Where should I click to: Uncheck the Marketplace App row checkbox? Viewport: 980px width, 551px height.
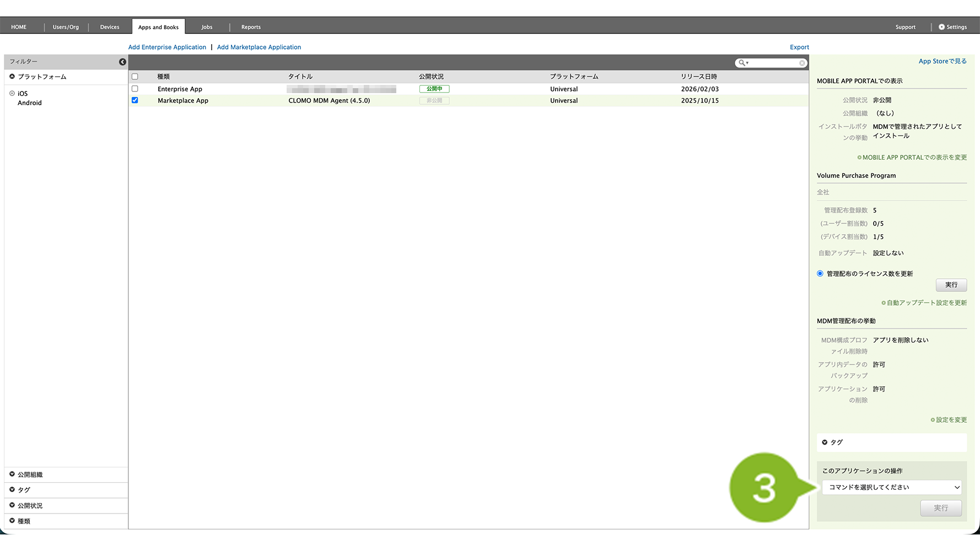[135, 100]
